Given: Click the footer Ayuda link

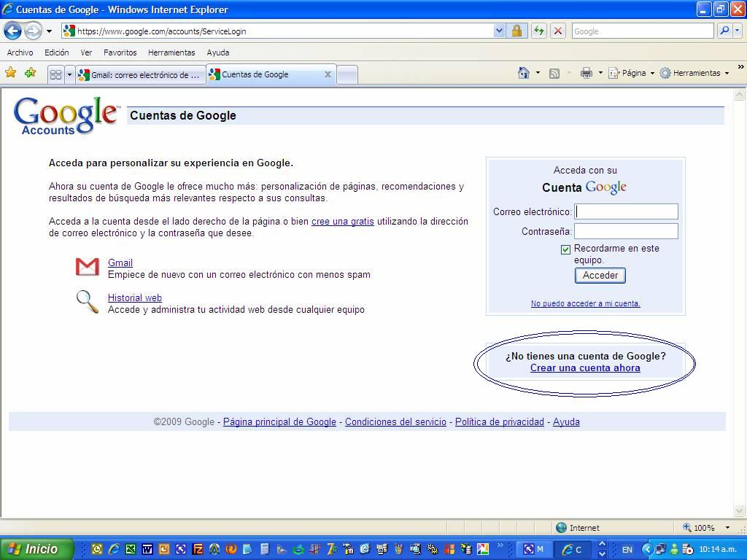Looking at the screenshot, I should click(566, 422).
